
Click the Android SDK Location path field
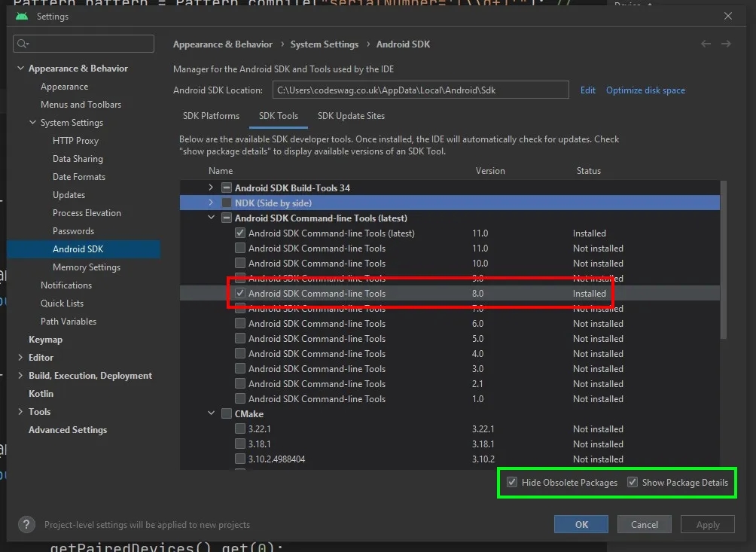coord(420,90)
